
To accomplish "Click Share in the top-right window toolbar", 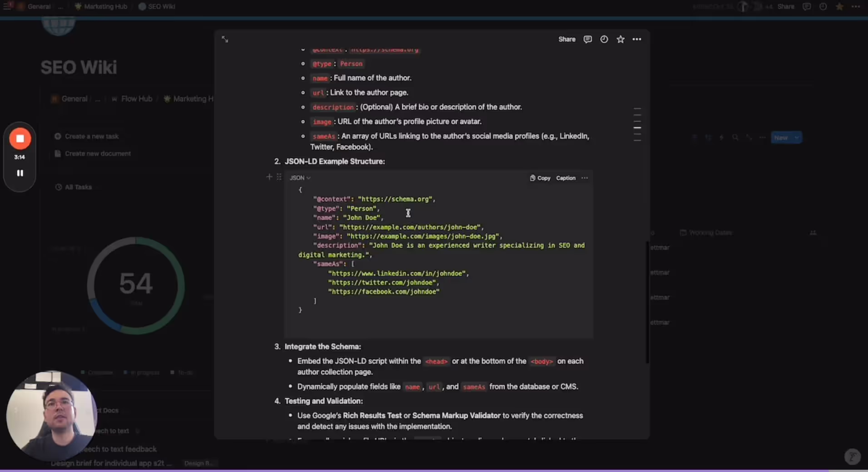I will click(x=786, y=6).
